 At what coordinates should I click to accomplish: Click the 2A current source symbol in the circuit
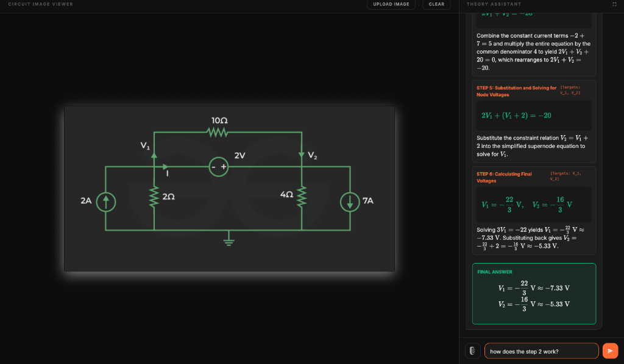pyautogui.click(x=106, y=202)
